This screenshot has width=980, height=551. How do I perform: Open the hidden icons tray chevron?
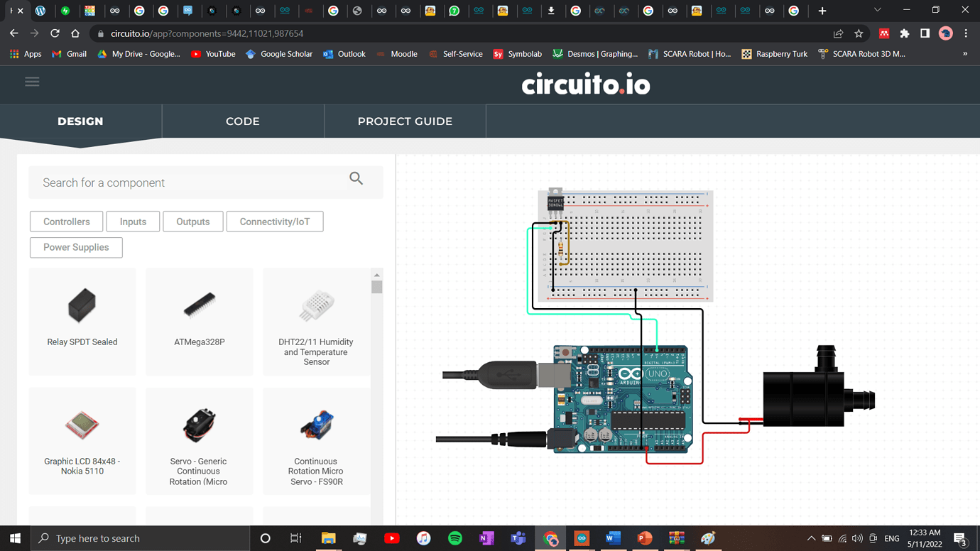[x=810, y=538]
